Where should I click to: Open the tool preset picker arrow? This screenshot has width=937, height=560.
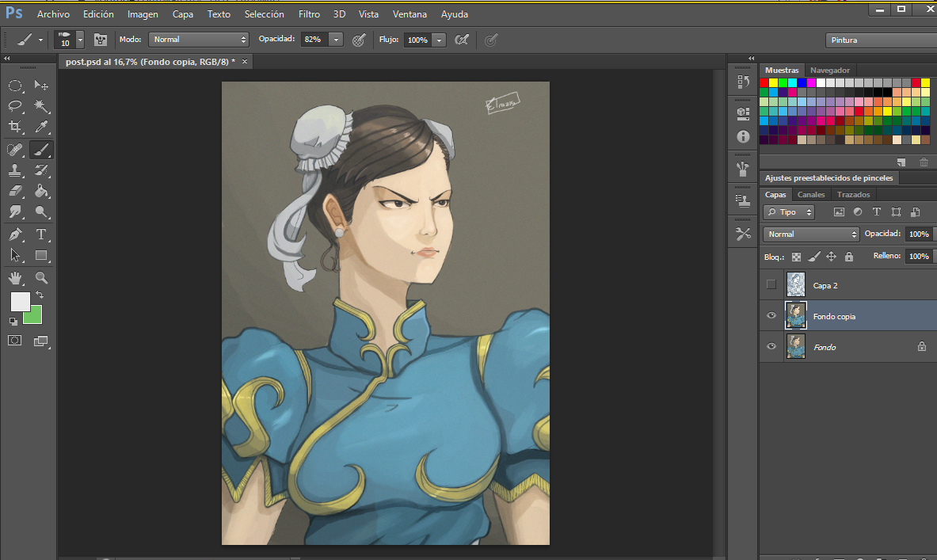point(40,40)
